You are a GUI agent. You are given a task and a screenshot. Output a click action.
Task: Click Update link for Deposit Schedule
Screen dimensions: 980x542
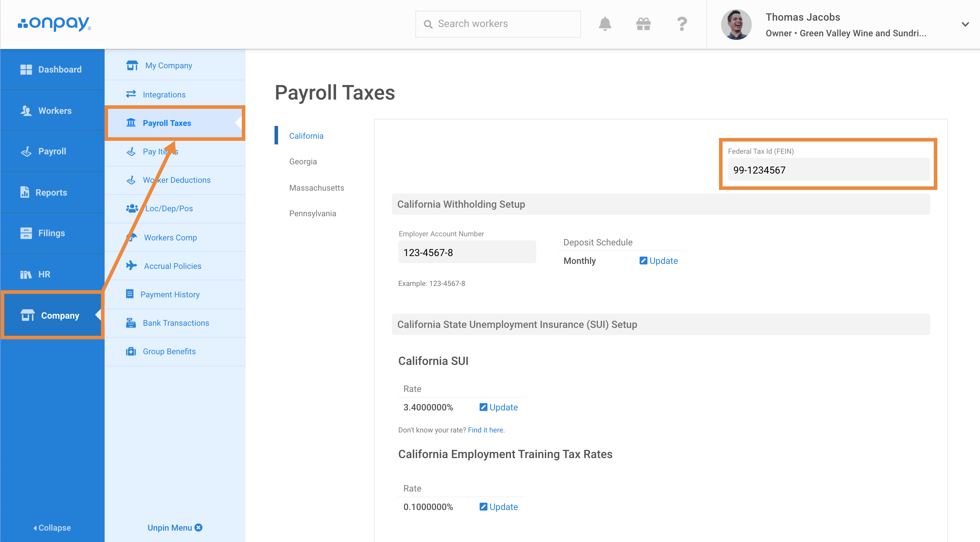pos(663,260)
